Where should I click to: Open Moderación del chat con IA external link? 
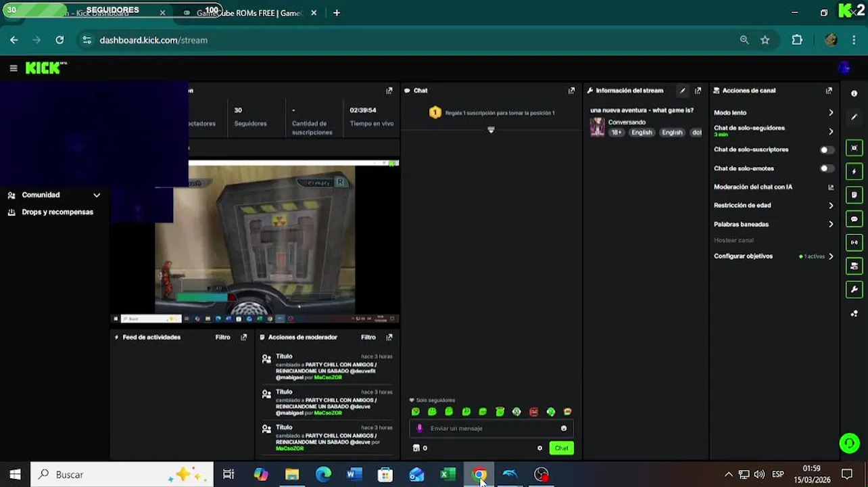coord(831,187)
